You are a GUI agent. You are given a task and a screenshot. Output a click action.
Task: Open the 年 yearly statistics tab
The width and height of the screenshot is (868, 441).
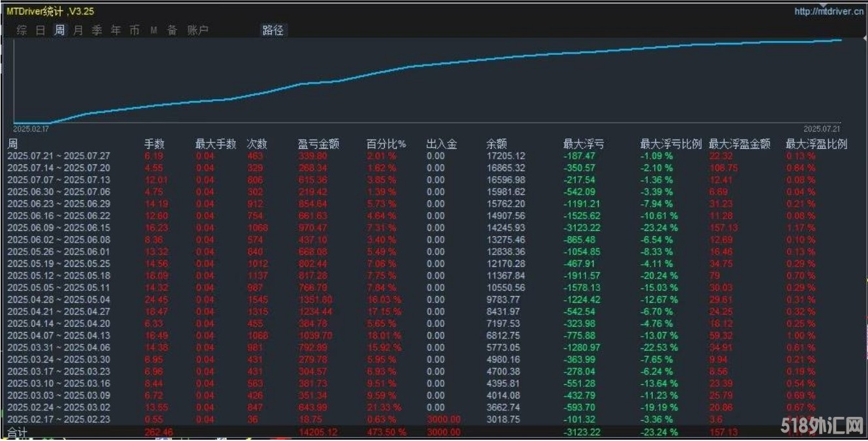click(x=116, y=30)
